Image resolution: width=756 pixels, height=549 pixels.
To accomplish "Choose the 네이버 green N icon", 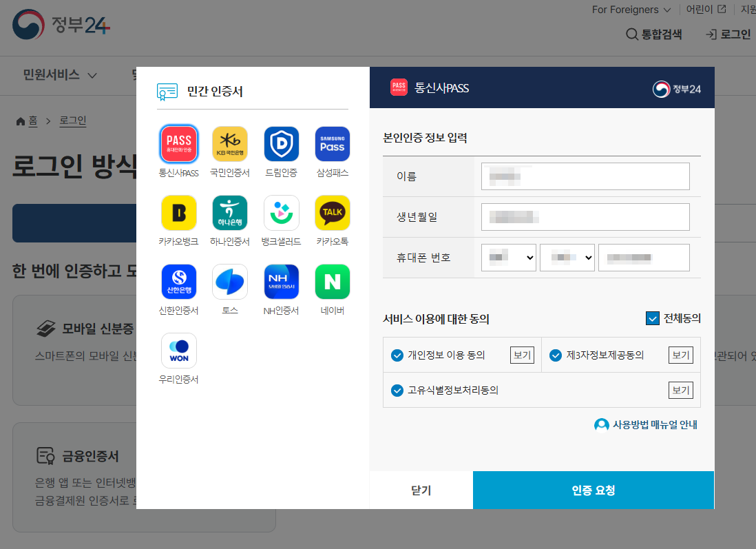I will 332,282.
